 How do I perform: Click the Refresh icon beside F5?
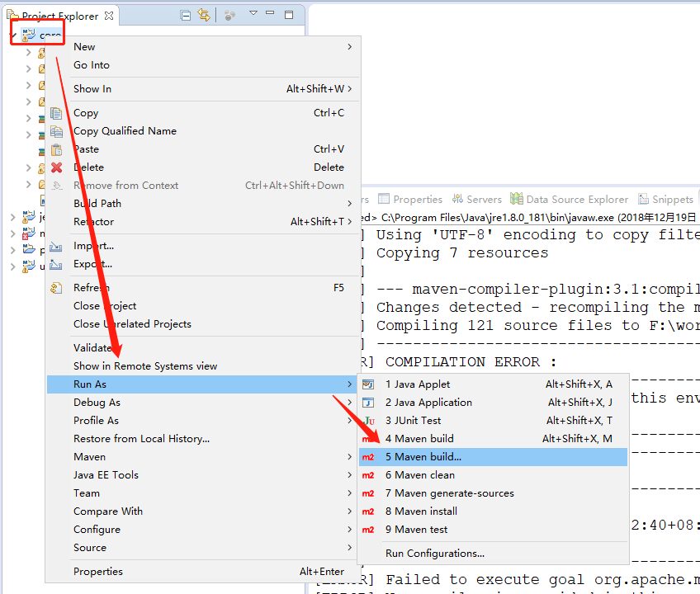[54, 287]
